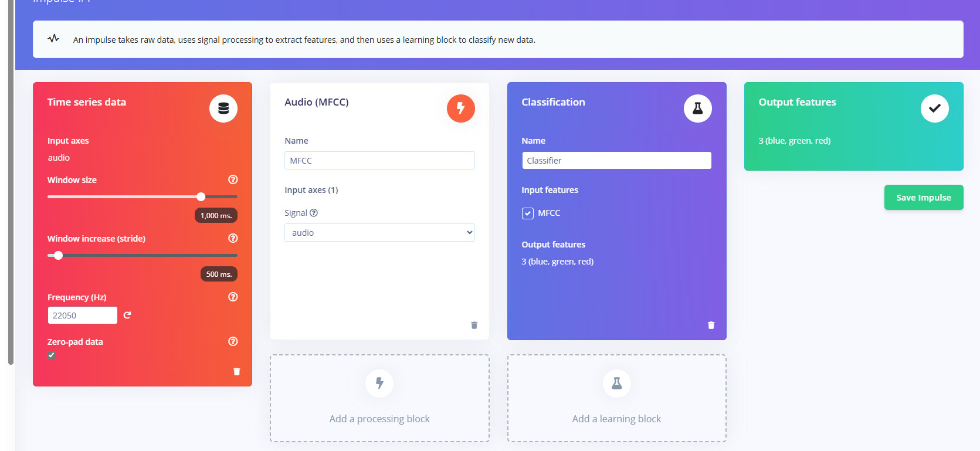980x451 pixels.
Task: Click the Output features checkmark icon
Action: point(934,108)
